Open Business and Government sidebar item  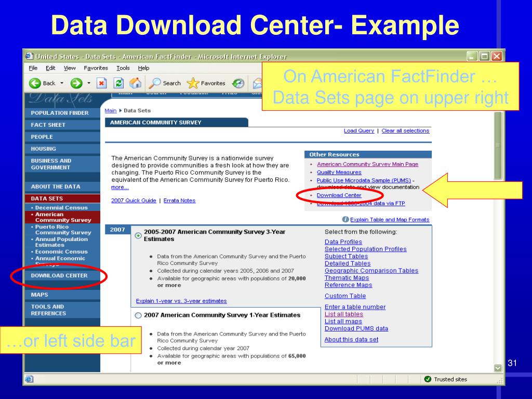[62, 164]
